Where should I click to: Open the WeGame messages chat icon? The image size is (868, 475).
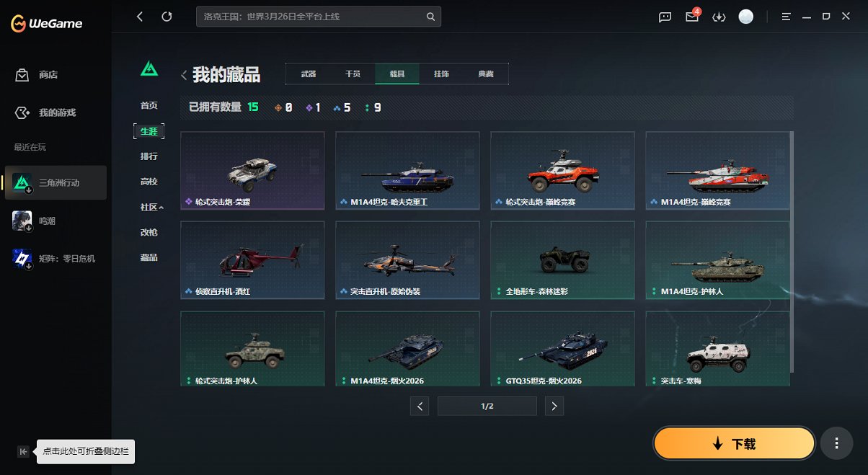point(664,17)
